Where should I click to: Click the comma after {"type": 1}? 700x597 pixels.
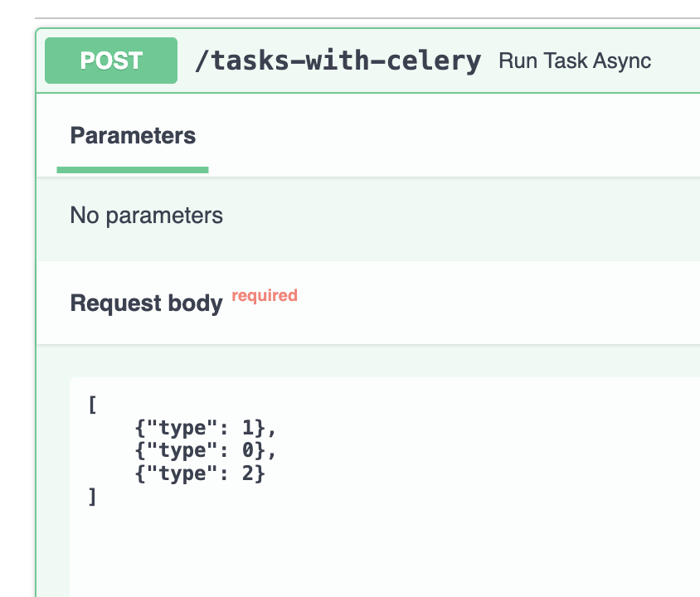click(272, 429)
